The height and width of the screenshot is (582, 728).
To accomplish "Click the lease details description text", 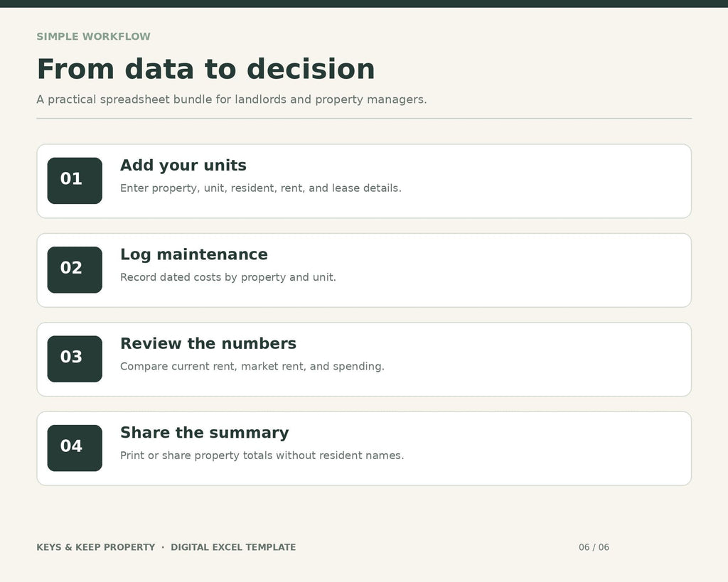I will (261, 188).
